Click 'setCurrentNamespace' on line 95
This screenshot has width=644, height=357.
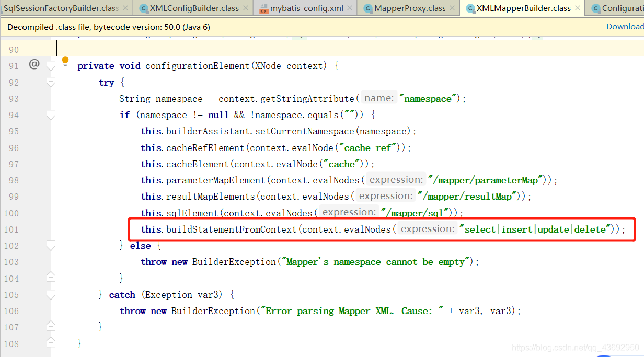coord(305,131)
